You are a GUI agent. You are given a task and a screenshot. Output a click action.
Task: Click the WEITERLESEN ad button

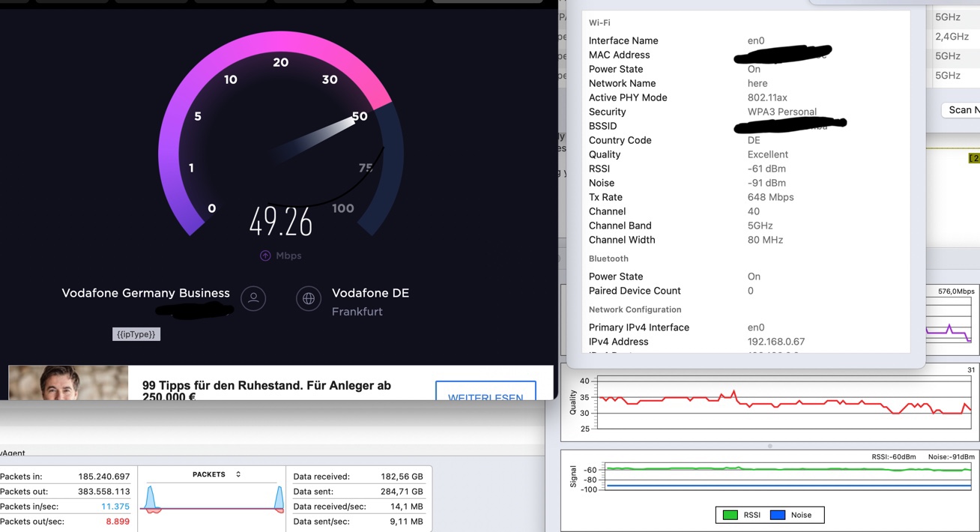(x=486, y=391)
